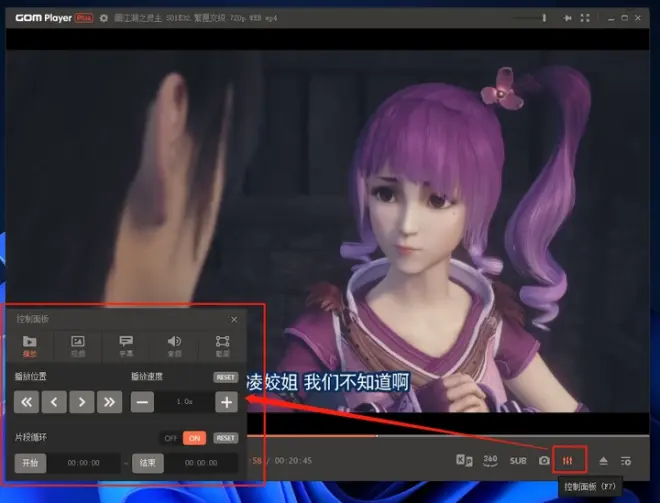The image size is (660, 503).
Task: Toggle the always-on-top pin icon
Action: (567, 18)
